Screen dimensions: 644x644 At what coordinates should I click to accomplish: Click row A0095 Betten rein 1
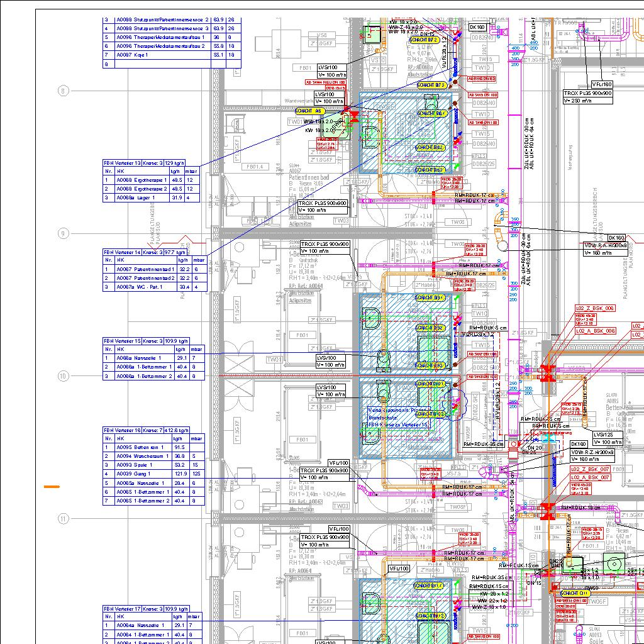coord(153,447)
